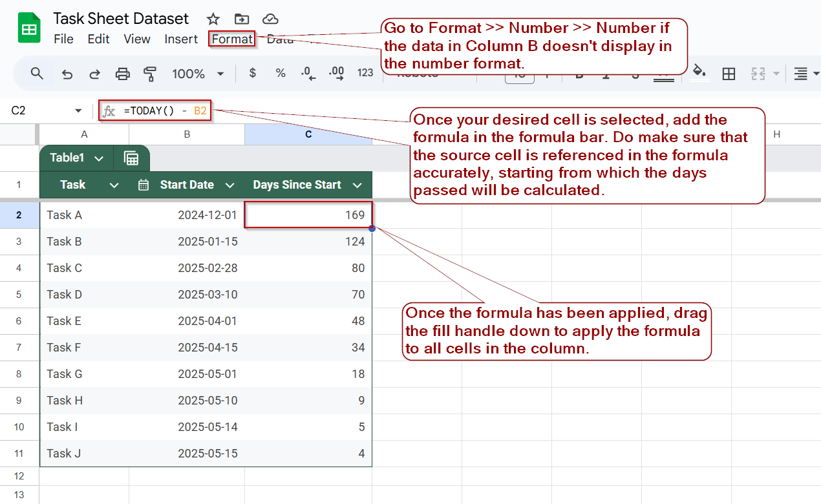821x504 pixels.
Task: Click the Task H cell
Action: click(x=84, y=401)
